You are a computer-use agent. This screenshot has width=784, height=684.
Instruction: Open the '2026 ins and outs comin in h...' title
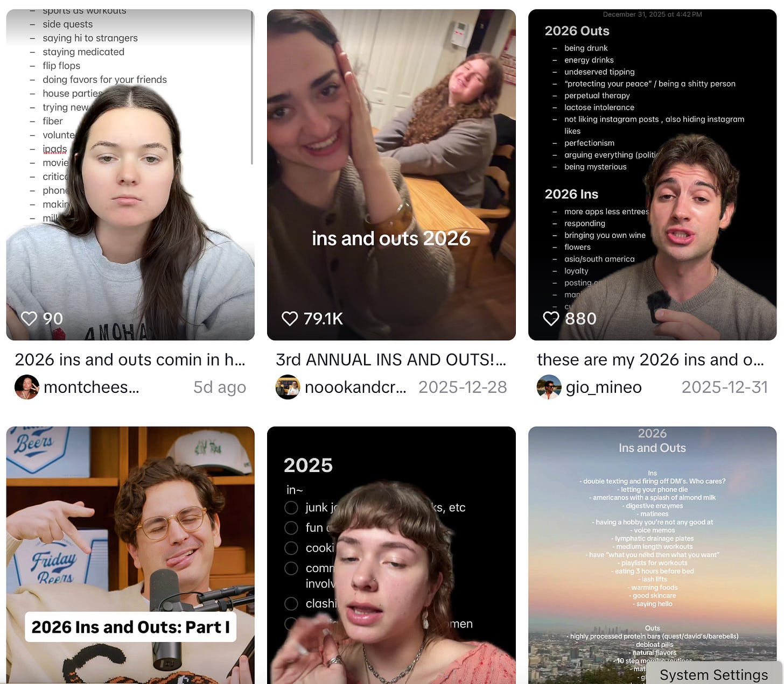point(130,359)
